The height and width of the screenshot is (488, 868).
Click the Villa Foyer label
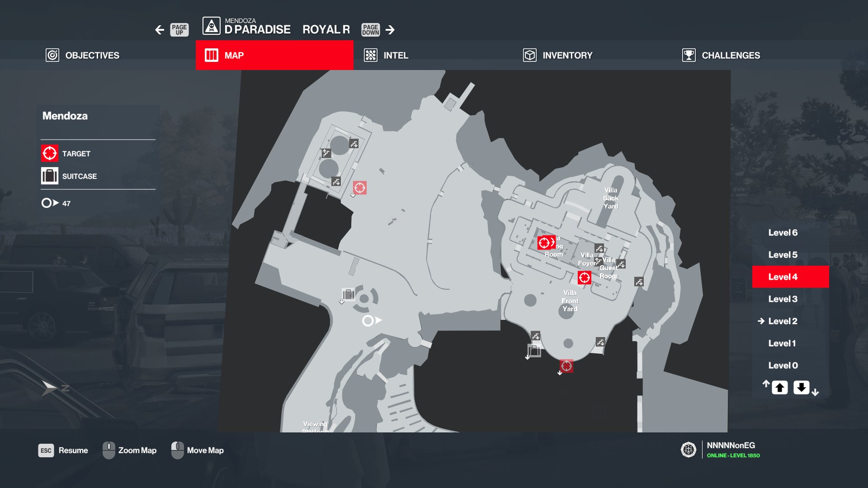[x=587, y=259]
